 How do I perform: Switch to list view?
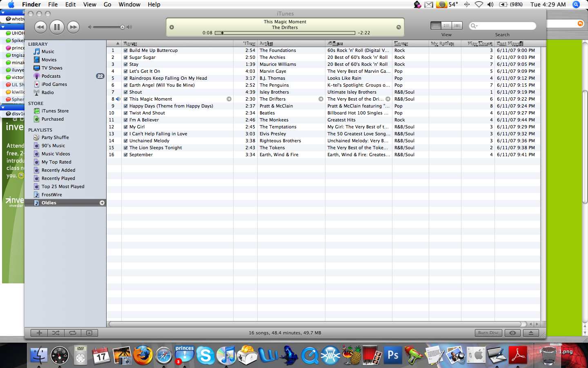[x=436, y=26]
